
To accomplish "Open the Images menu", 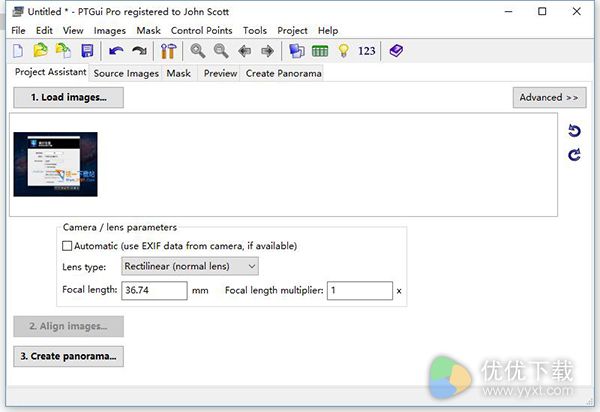I will [109, 31].
